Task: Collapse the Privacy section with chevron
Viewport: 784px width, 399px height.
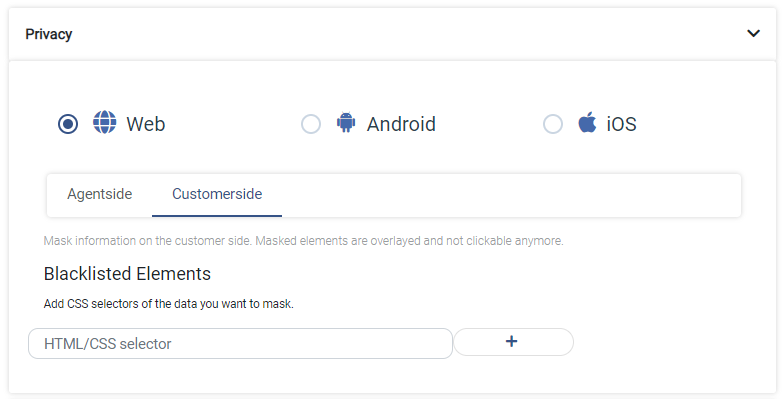Action: pos(754,34)
